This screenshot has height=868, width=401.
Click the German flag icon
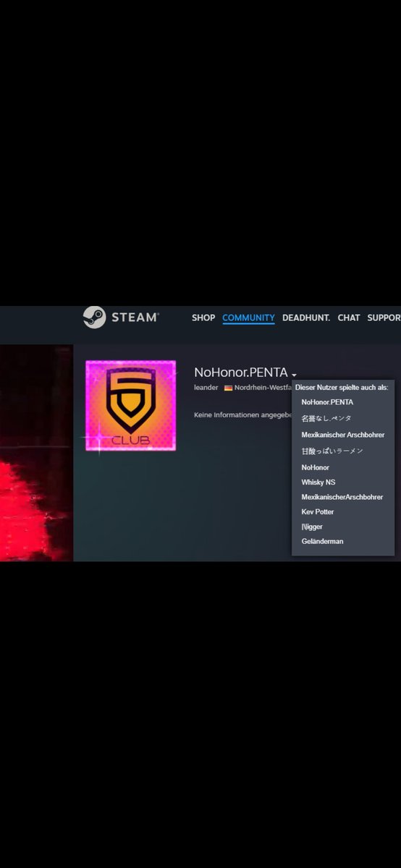(228, 388)
